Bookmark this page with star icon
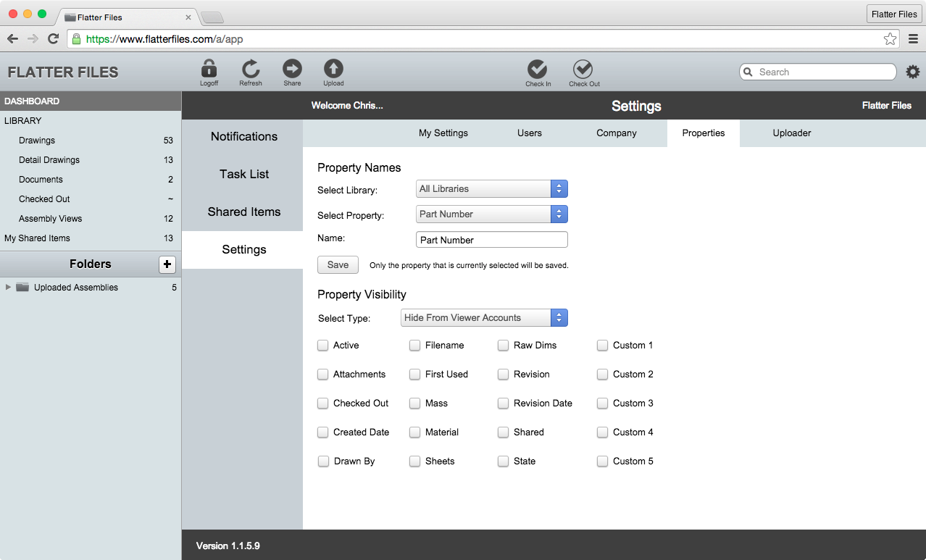 [890, 39]
